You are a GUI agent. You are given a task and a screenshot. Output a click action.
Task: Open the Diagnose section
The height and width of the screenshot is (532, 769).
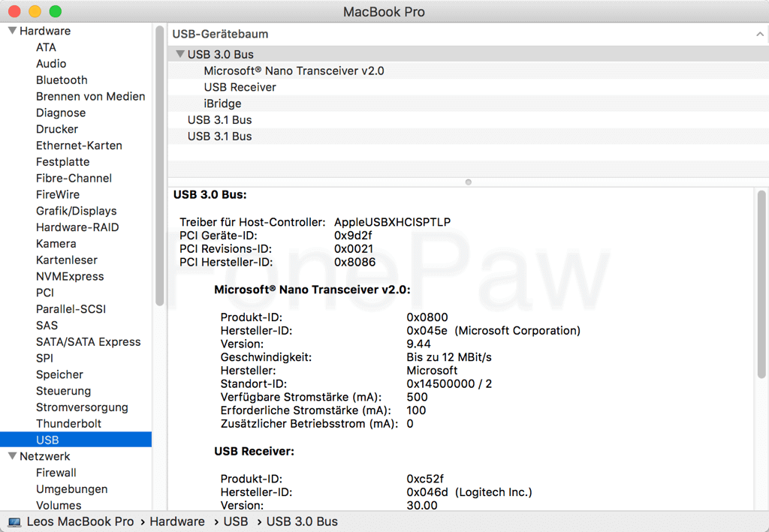coord(61,113)
